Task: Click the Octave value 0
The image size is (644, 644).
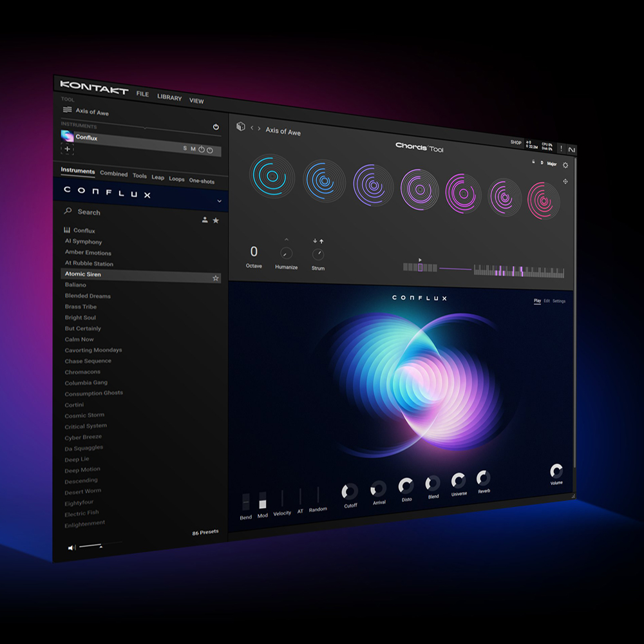Action: point(254,251)
